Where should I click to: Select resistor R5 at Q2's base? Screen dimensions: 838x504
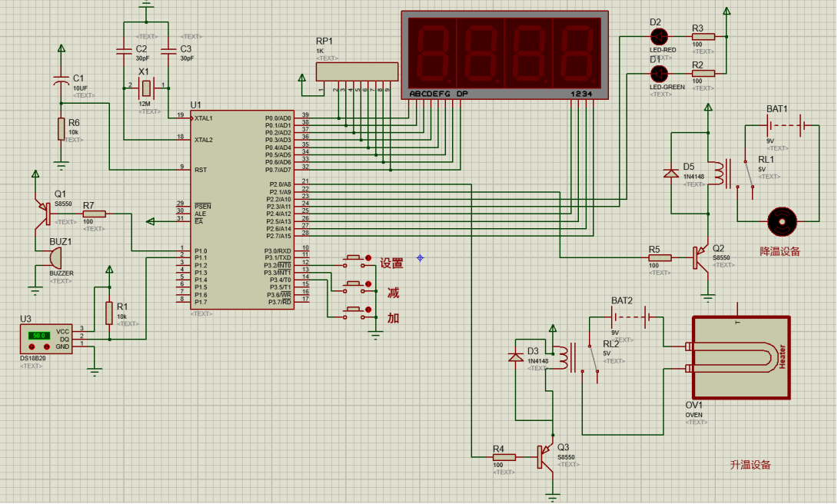click(660, 258)
